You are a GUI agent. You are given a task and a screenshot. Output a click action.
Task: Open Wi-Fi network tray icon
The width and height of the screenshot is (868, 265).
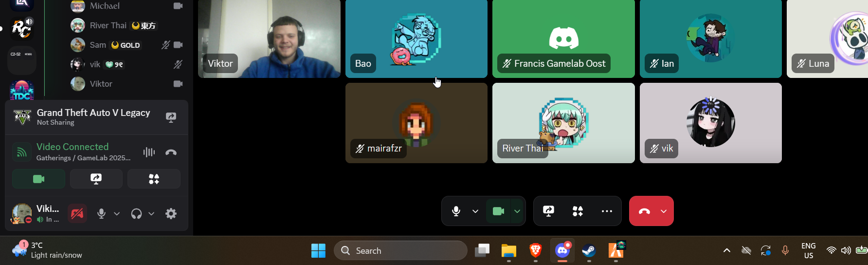pos(832,250)
